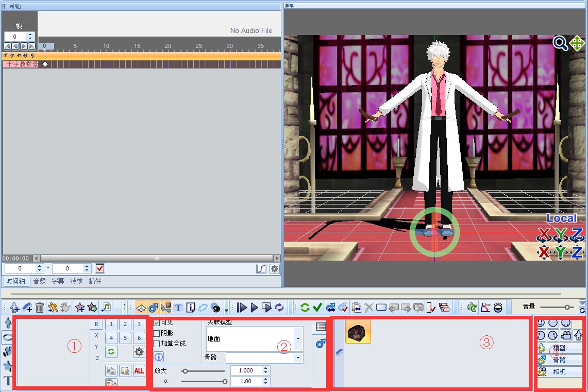Click the green reset arrows button under 4
The height and width of the screenshot is (392, 588).
(x=111, y=351)
